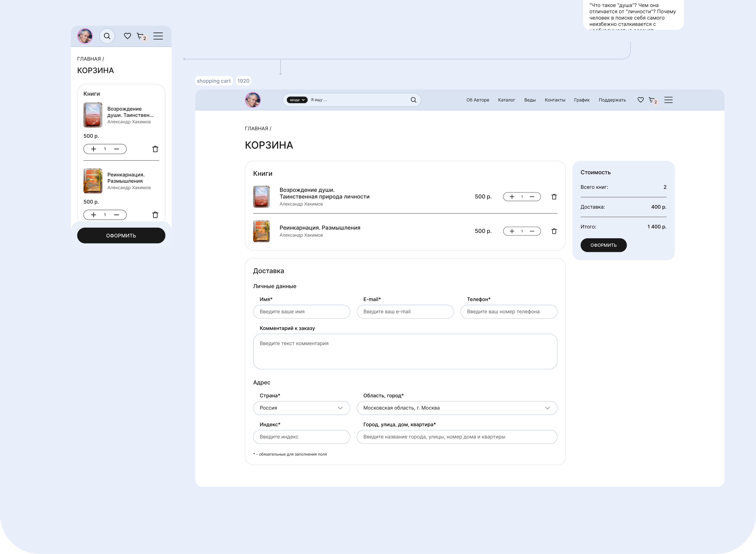Click the Реинкарнация cover in mobile cart
The height and width of the screenshot is (554, 756).
[x=93, y=181]
